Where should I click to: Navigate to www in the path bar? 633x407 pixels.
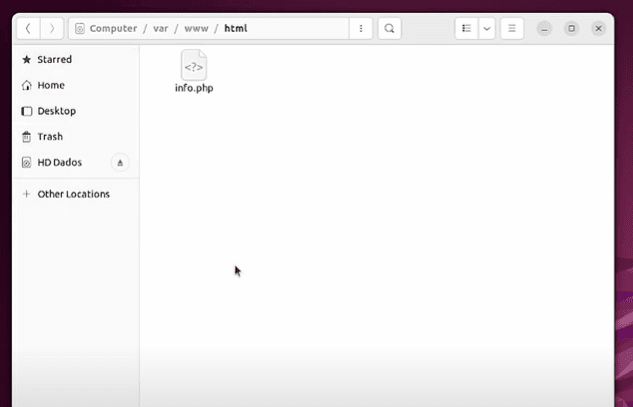pyautogui.click(x=197, y=29)
